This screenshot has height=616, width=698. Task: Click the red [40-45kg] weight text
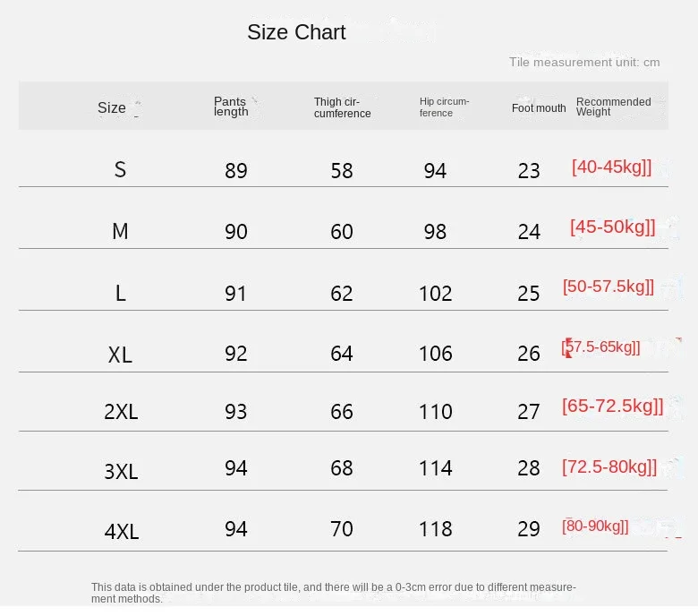(x=611, y=167)
